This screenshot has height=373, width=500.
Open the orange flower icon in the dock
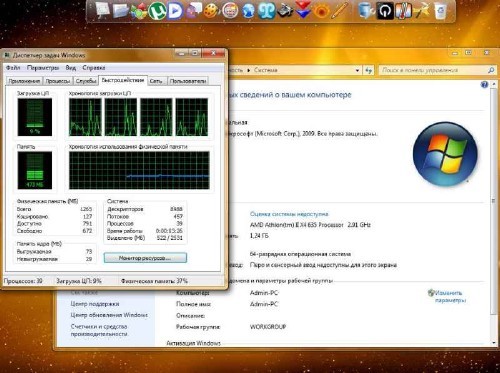(321, 11)
